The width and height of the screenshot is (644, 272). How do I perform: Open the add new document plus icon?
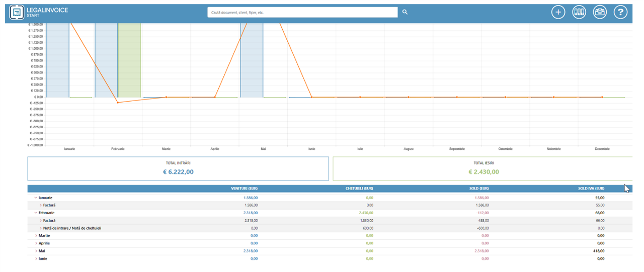click(x=558, y=12)
